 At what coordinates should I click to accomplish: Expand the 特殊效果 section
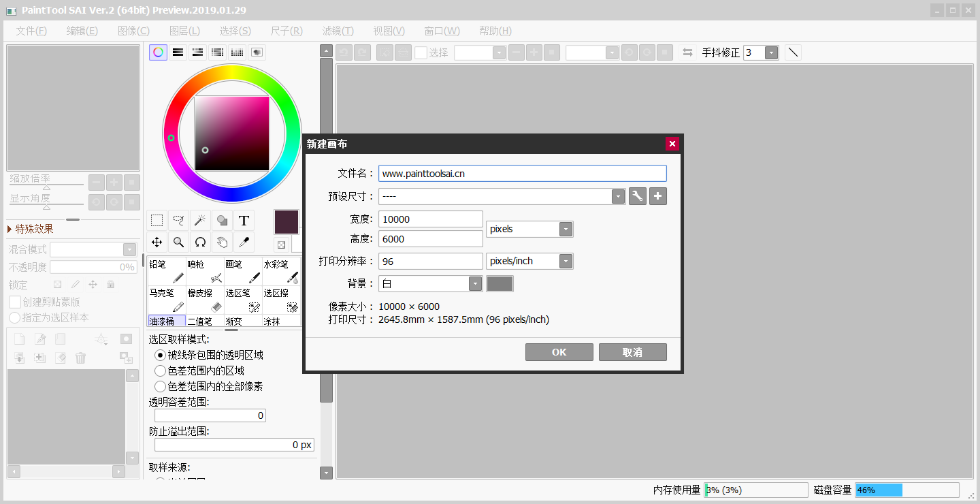click(x=10, y=229)
